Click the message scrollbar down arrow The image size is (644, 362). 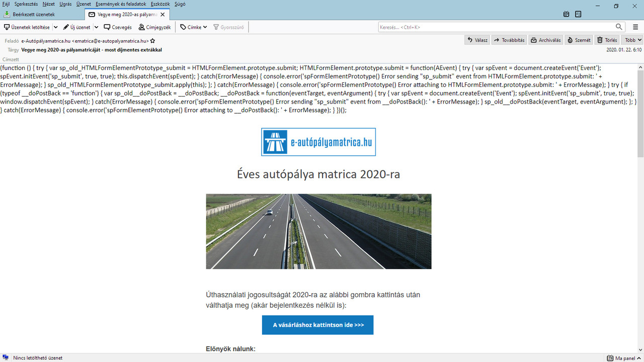pyautogui.click(x=640, y=350)
